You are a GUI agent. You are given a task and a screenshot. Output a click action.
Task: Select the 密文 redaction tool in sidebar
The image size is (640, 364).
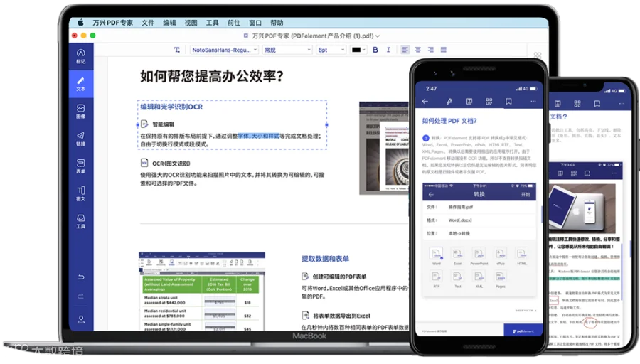coord(81,193)
